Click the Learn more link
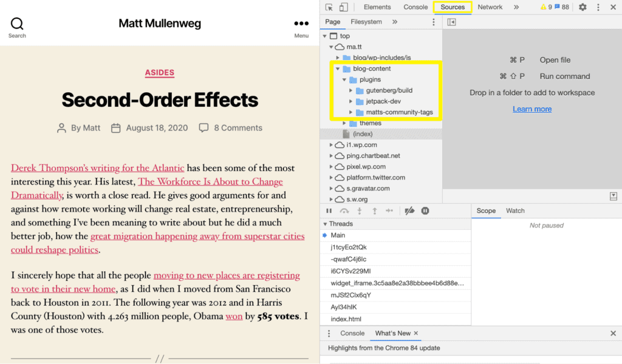Image resolution: width=622 pixels, height=364 pixels. (x=532, y=109)
